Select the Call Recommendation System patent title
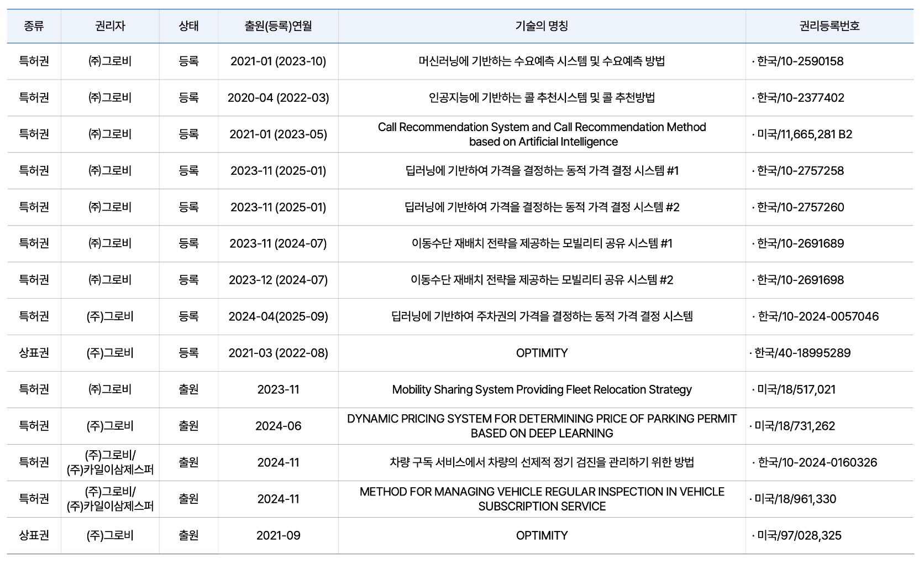Image resolution: width=924 pixels, height=563 pixels. pos(542,134)
